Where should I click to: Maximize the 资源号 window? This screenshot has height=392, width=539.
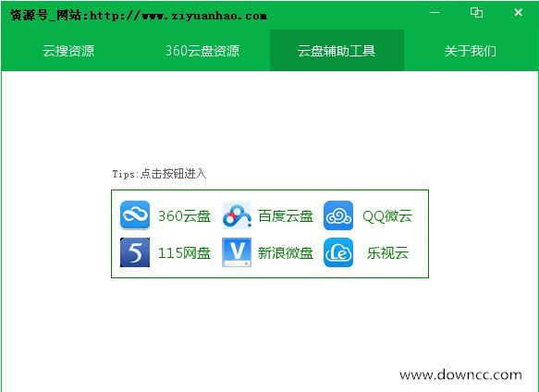click(x=476, y=13)
